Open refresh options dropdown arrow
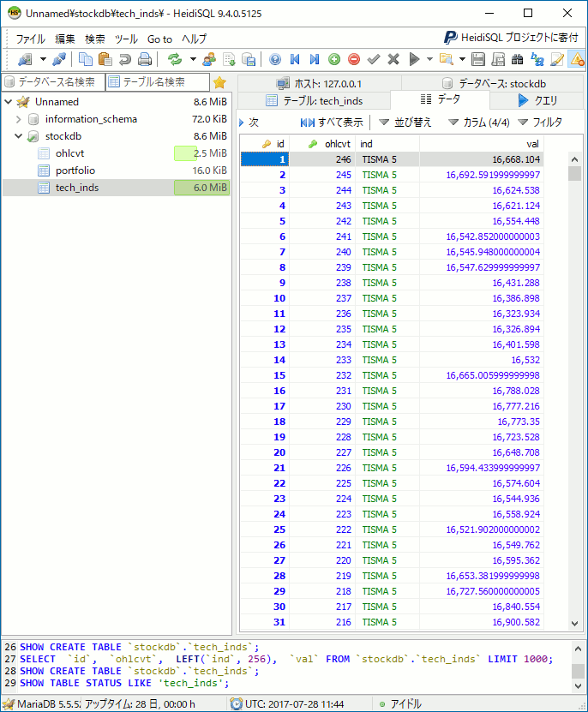This screenshot has height=712, width=588. click(193, 59)
